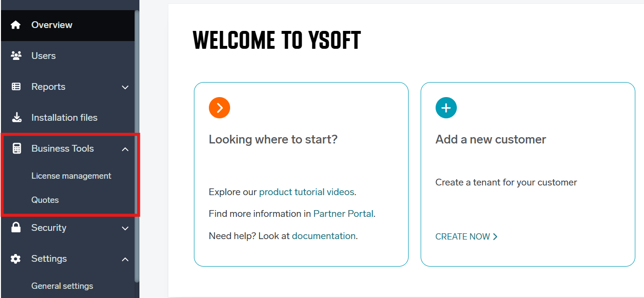Open License management from the sidebar
644x298 pixels.
click(71, 176)
